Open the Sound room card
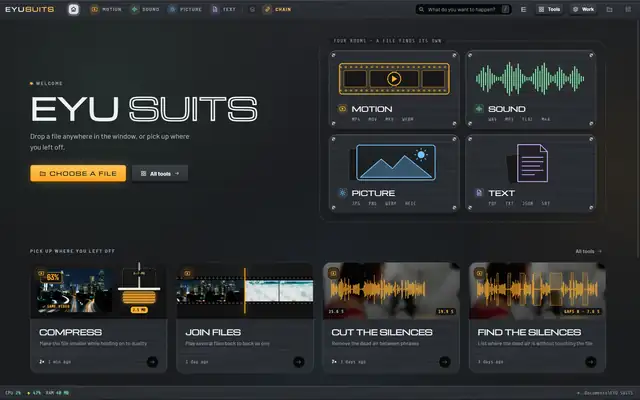The height and width of the screenshot is (400, 640). (x=531, y=89)
